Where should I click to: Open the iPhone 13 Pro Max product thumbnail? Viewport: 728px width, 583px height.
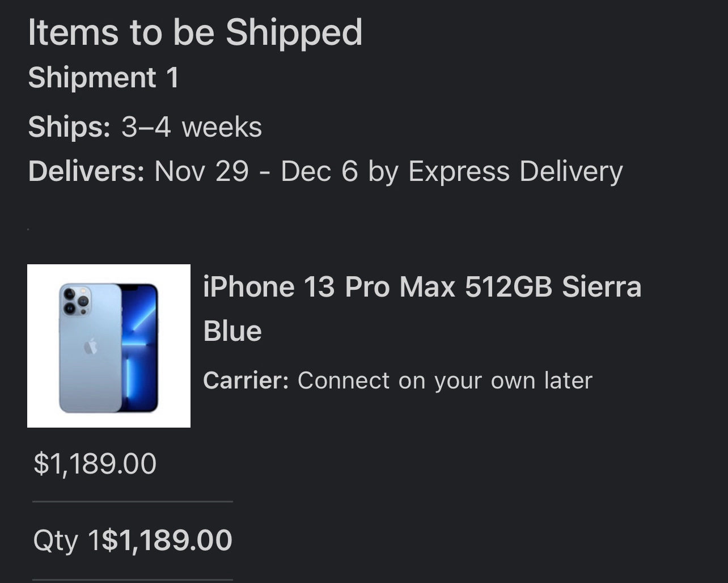tap(109, 346)
